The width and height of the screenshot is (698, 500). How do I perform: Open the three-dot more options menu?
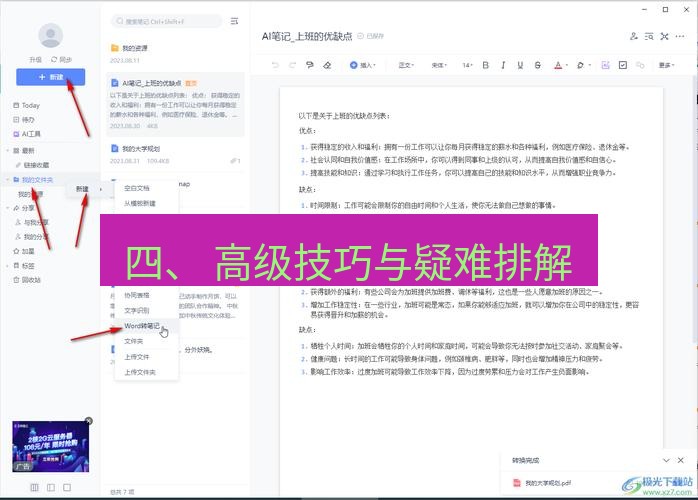point(680,36)
